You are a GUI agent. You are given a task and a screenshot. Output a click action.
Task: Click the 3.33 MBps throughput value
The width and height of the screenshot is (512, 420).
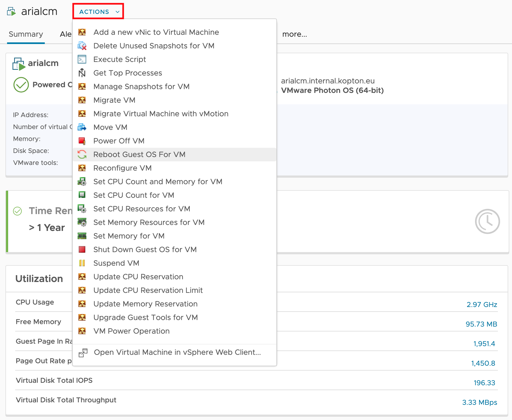[480, 402]
